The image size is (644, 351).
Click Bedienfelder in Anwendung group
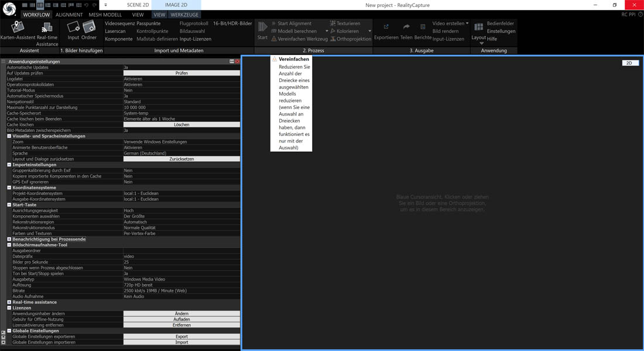(x=500, y=23)
